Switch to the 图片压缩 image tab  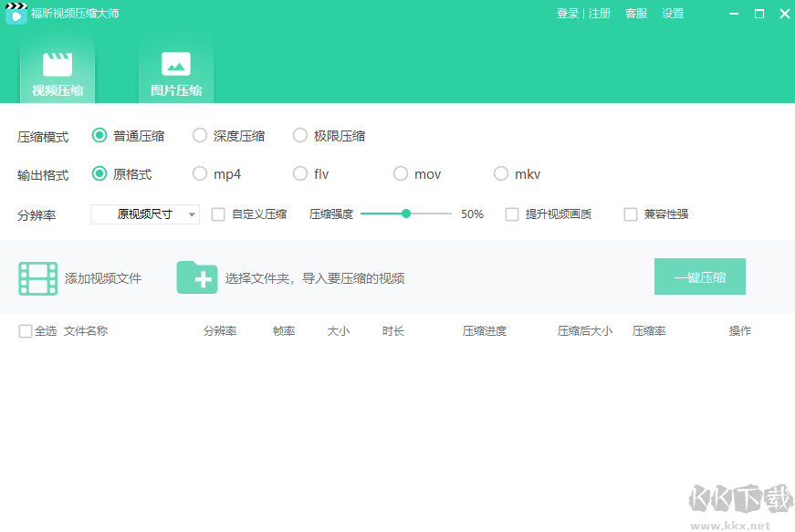pyautogui.click(x=176, y=73)
